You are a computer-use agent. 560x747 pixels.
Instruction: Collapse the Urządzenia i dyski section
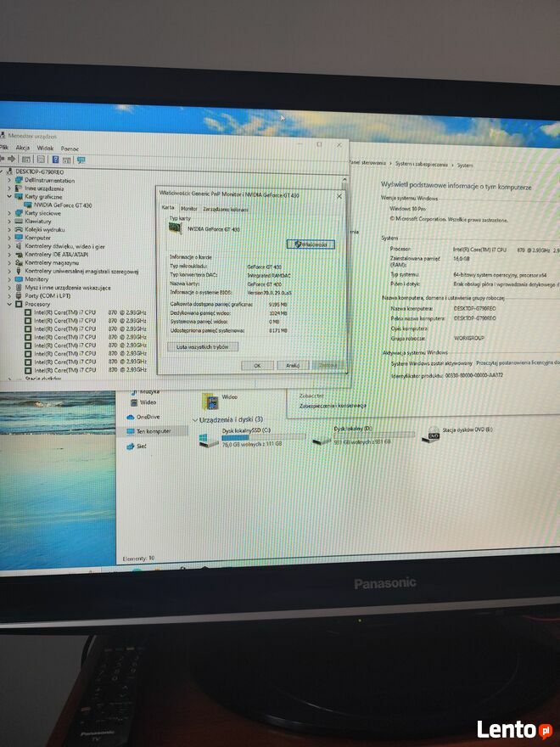click(194, 419)
